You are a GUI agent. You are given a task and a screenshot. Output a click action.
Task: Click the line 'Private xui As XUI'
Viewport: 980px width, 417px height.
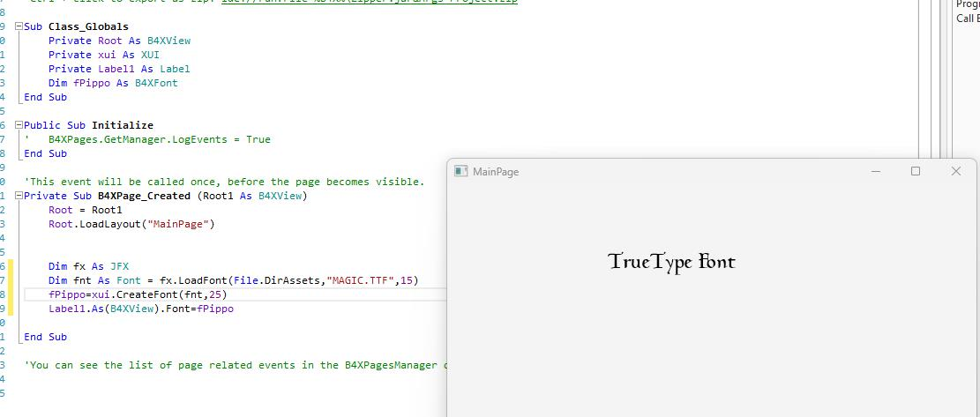tap(104, 55)
